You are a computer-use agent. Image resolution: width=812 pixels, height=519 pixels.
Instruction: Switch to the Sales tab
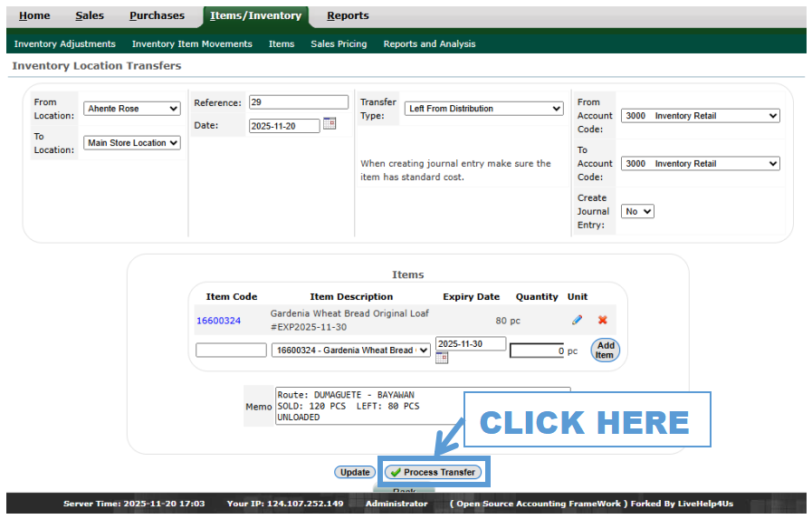click(x=90, y=15)
